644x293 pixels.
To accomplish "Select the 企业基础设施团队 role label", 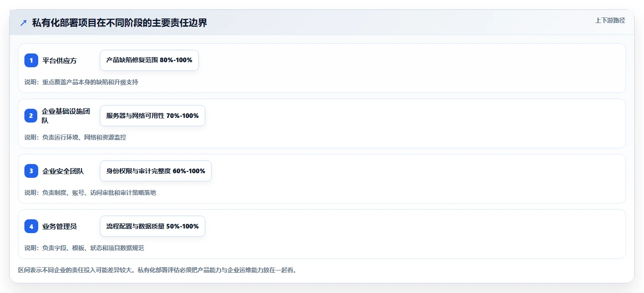I will coord(66,116).
